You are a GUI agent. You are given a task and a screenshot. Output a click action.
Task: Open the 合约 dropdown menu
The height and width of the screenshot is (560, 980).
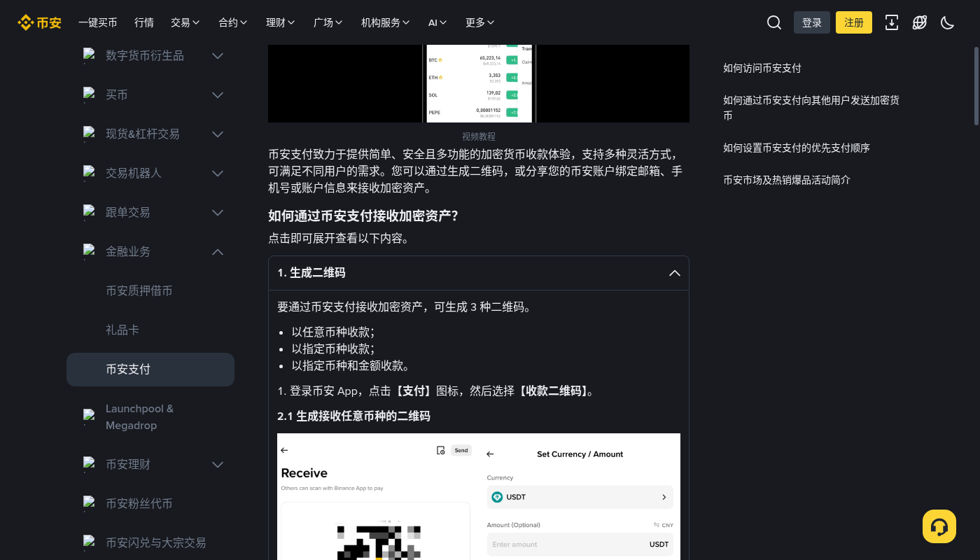tap(233, 22)
